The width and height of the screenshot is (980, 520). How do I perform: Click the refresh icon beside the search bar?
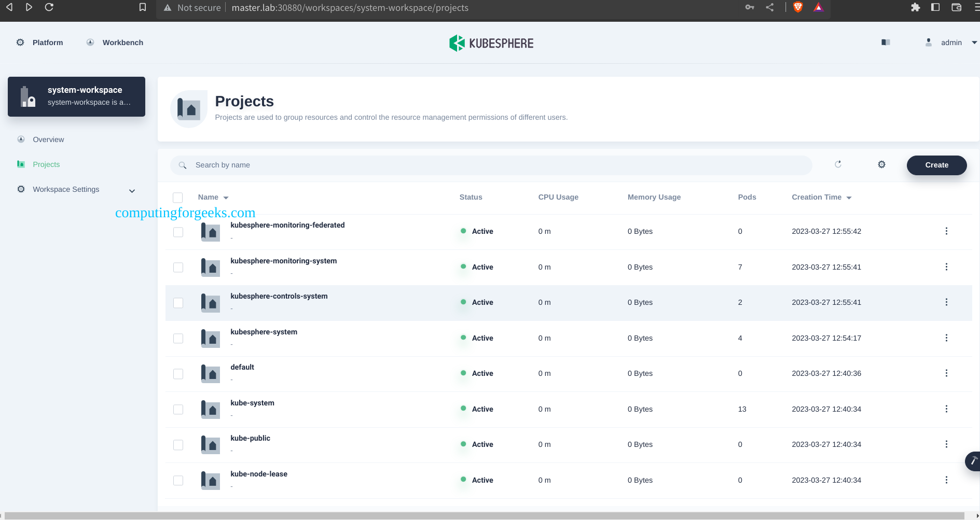pyautogui.click(x=838, y=164)
